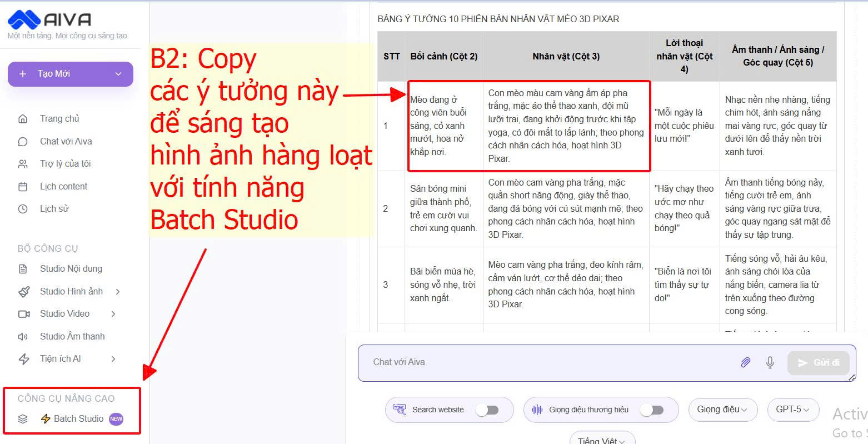Expand the Studio Hình ảnh submenu arrow
The image size is (868, 444).
(x=118, y=292)
